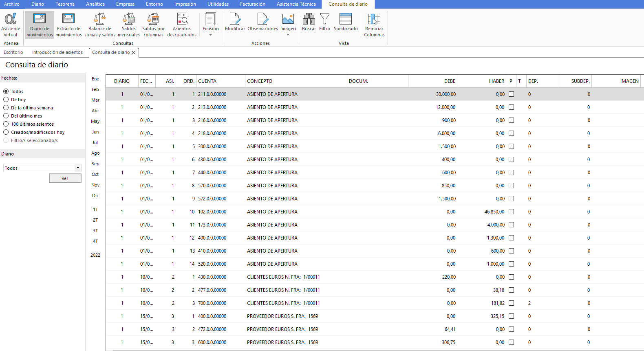Click the DIARIO column header
The height and width of the screenshot is (351, 644).
tap(122, 81)
